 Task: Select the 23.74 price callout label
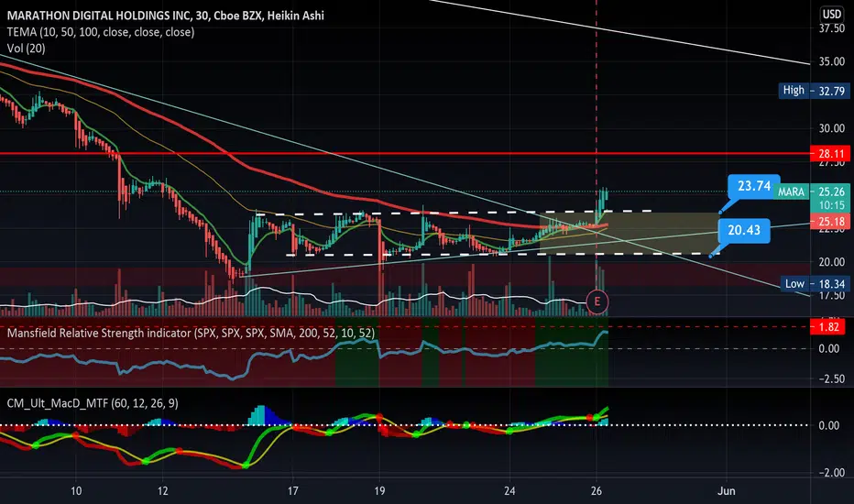pos(754,186)
